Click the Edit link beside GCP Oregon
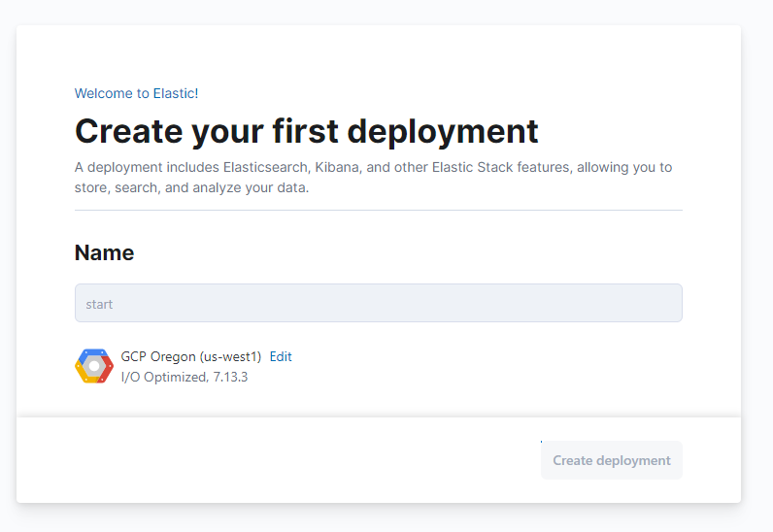 [x=281, y=356]
